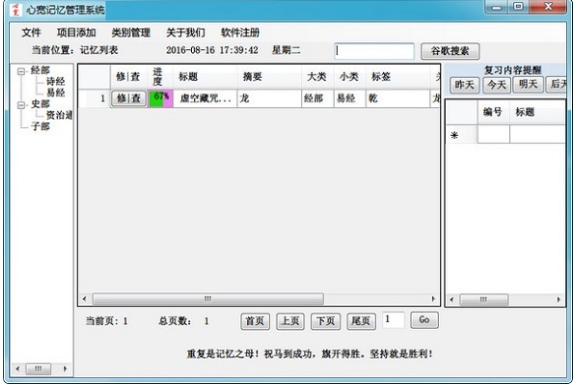Viewport: 577px width, 385px height.
Task: Click the 小类 column header
Action: tap(350, 77)
